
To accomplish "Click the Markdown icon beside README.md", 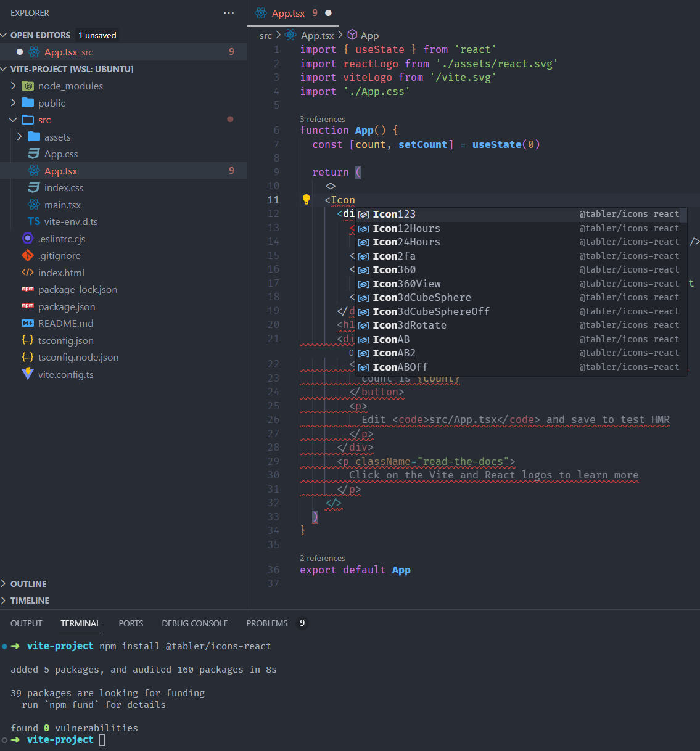I will pos(28,323).
